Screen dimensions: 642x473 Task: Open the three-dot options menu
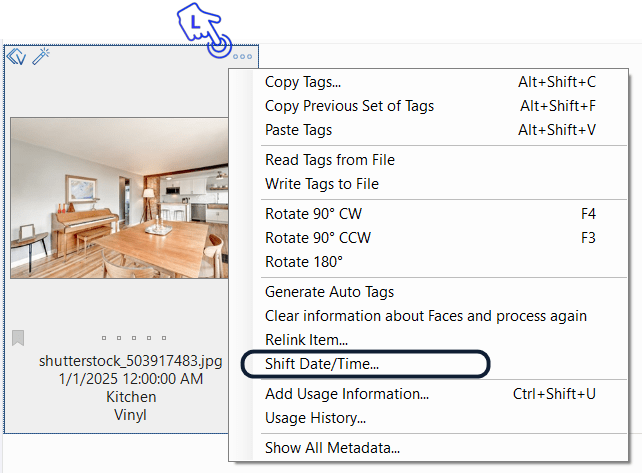[242, 57]
